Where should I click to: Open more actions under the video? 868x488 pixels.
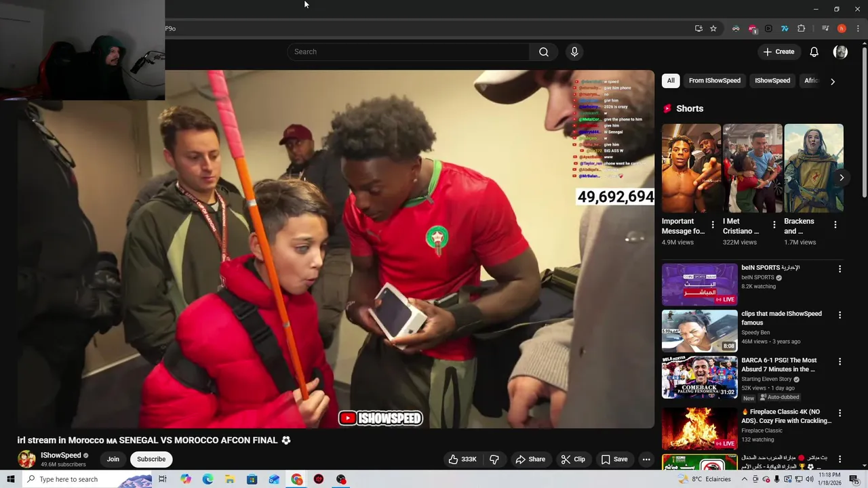pyautogui.click(x=646, y=459)
